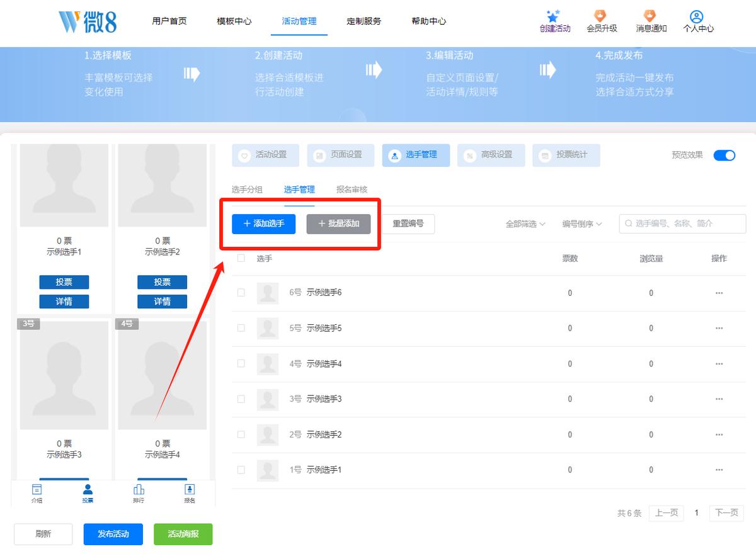Open more actions for 示例选手5
The width and height of the screenshot is (756, 559).
point(719,328)
